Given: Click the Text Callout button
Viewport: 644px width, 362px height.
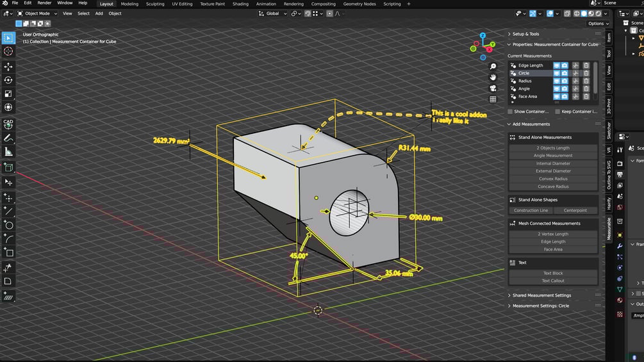Looking at the screenshot, I should [x=553, y=281].
